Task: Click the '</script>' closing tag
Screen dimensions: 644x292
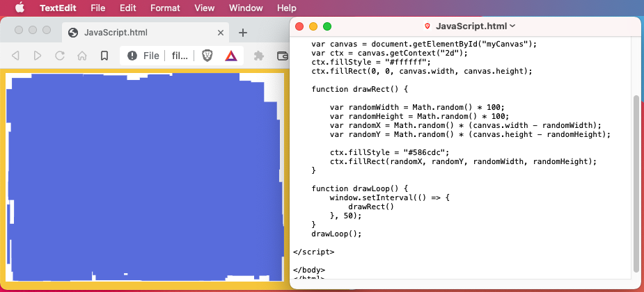Action: point(314,252)
